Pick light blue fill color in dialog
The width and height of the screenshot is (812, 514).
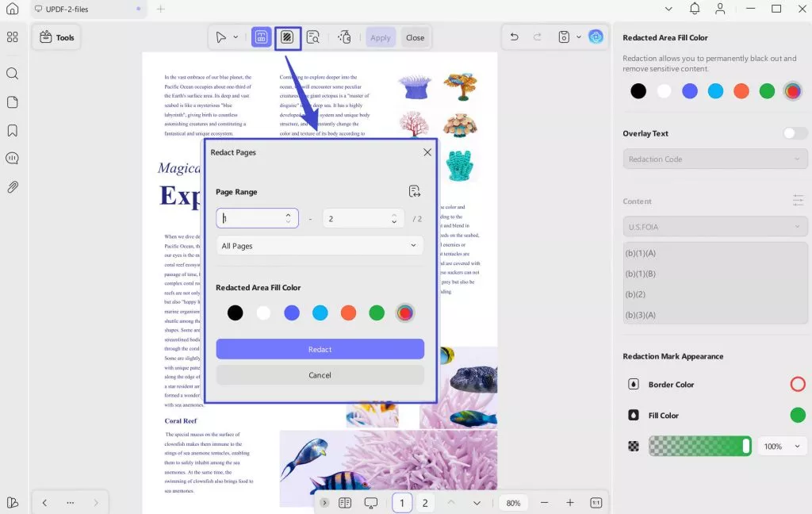pos(320,313)
